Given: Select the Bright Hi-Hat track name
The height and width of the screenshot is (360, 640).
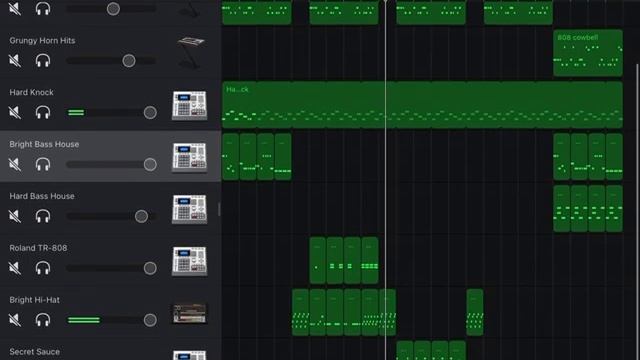Looking at the screenshot, I should (34, 300).
